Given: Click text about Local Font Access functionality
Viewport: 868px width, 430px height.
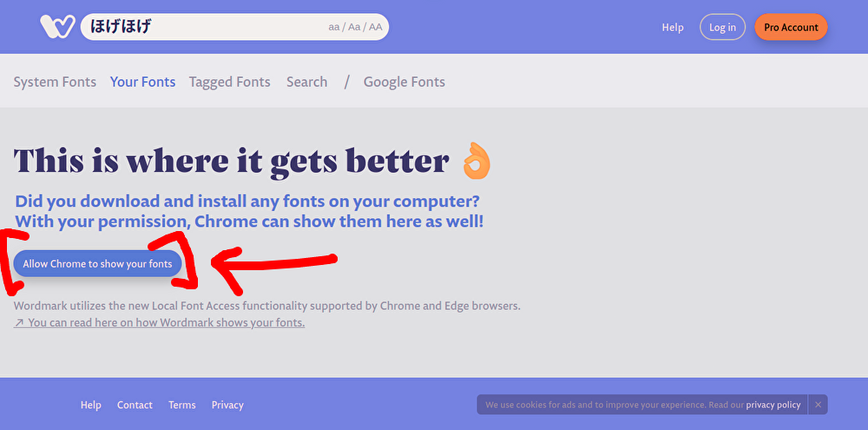Looking at the screenshot, I should pos(266,306).
